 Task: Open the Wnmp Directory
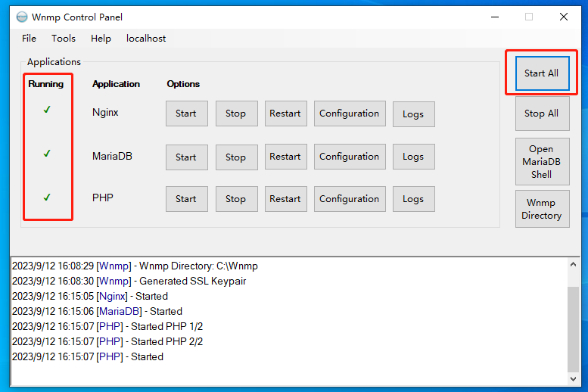tap(543, 209)
